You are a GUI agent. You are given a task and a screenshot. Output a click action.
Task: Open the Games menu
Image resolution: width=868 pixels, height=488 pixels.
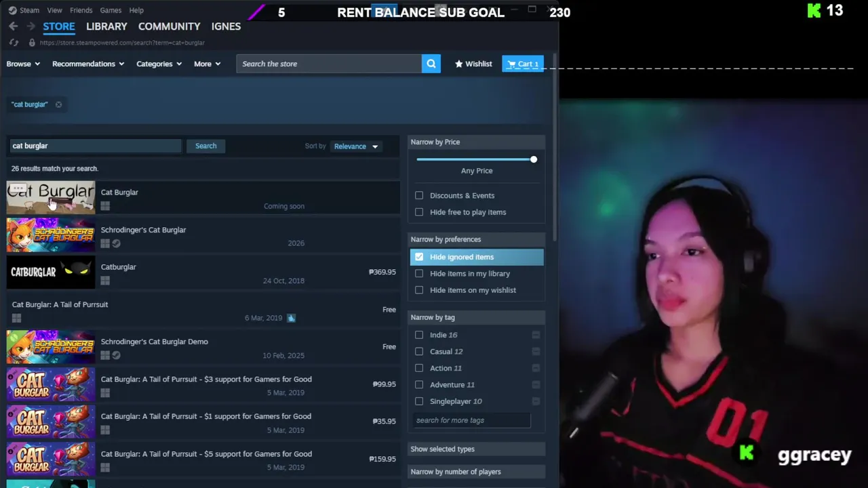(111, 10)
